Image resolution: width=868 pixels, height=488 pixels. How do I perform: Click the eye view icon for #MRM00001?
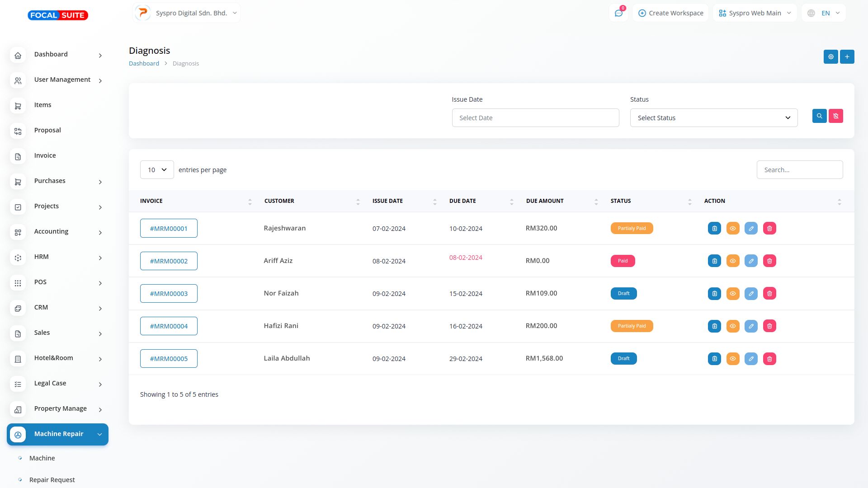click(732, 229)
